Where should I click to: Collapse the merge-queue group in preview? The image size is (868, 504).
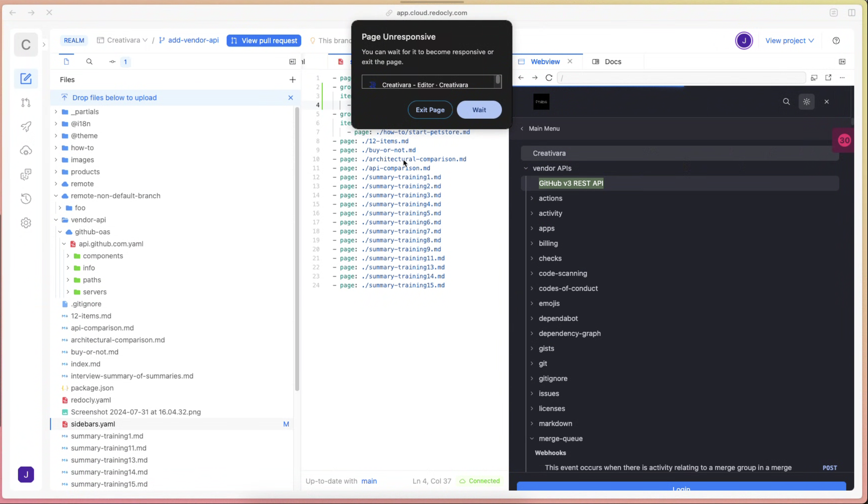coord(532,439)
